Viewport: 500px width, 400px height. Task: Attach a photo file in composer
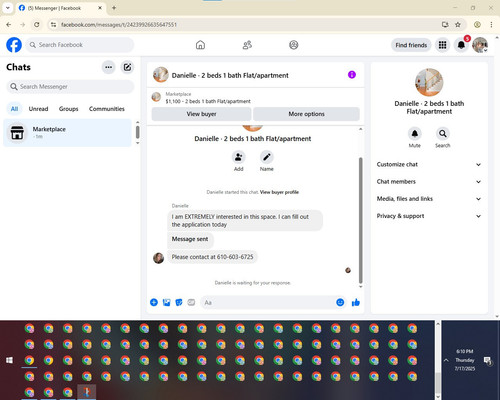[x=166, y=302]
